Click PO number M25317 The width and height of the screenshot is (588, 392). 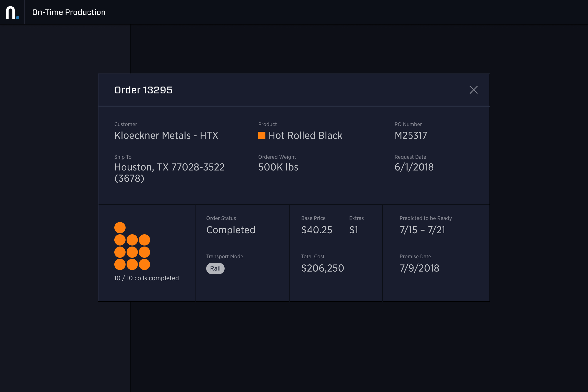[x=411, y=136]
